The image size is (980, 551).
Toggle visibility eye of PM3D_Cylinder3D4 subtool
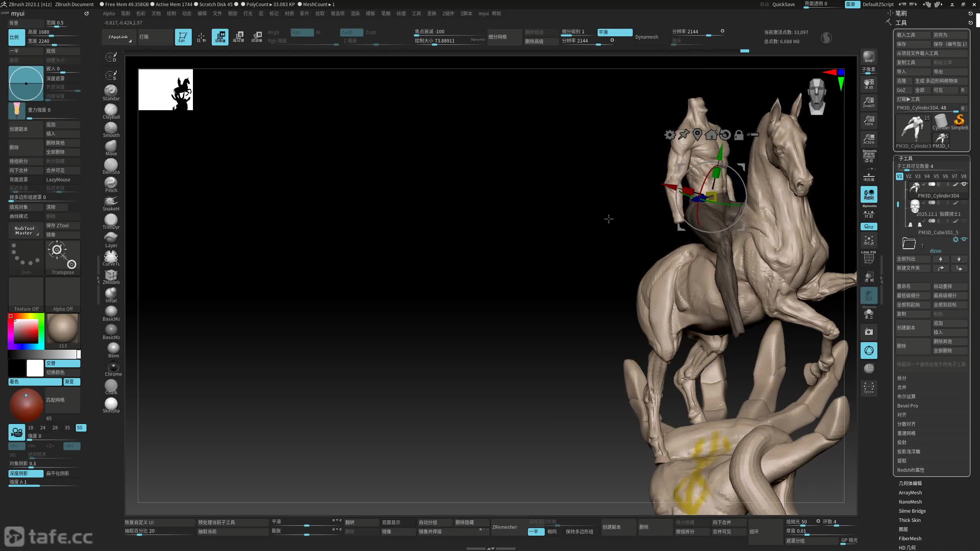(964, 184)
